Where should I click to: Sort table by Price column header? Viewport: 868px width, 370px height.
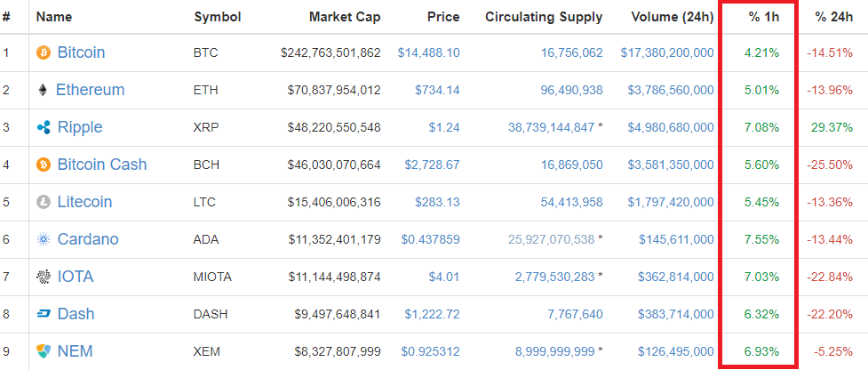(443, 17)
